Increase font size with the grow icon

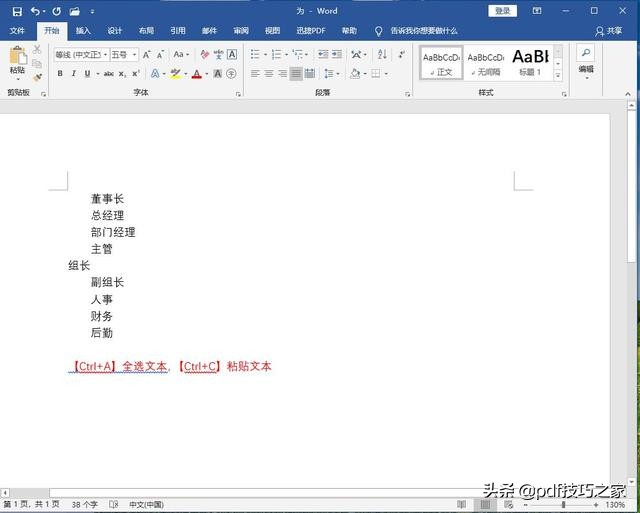(x=147, y=55)
